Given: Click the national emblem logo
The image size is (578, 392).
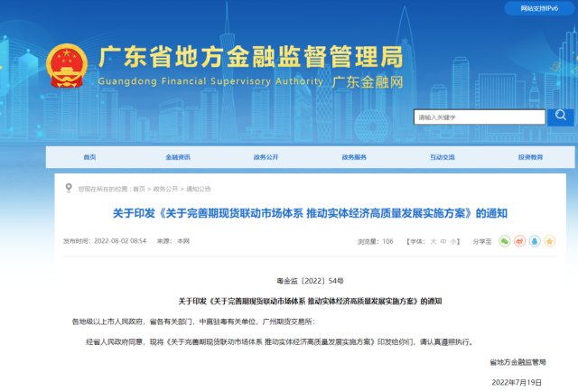Looking at the screenshot, I should (x=67, y=66).
